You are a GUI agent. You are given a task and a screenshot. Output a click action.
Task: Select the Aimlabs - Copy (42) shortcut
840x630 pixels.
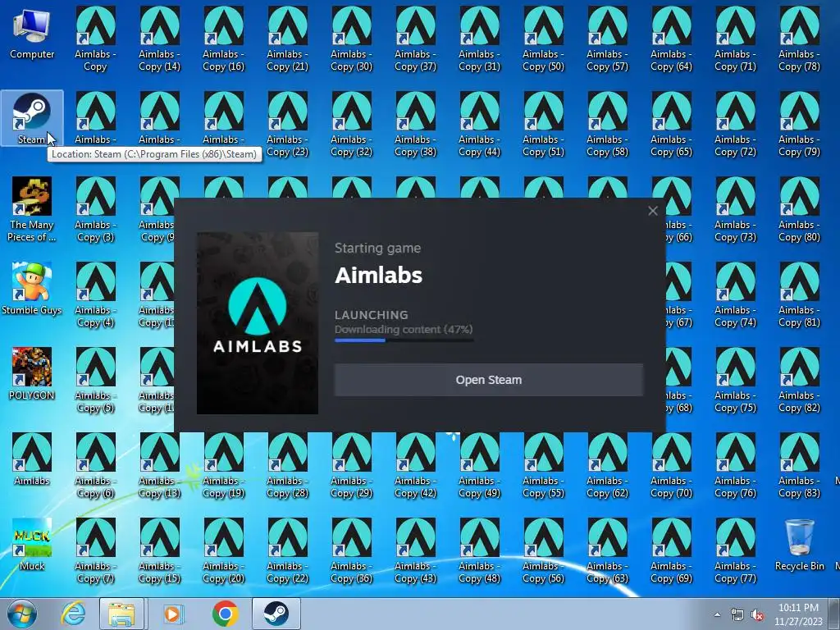415,466
